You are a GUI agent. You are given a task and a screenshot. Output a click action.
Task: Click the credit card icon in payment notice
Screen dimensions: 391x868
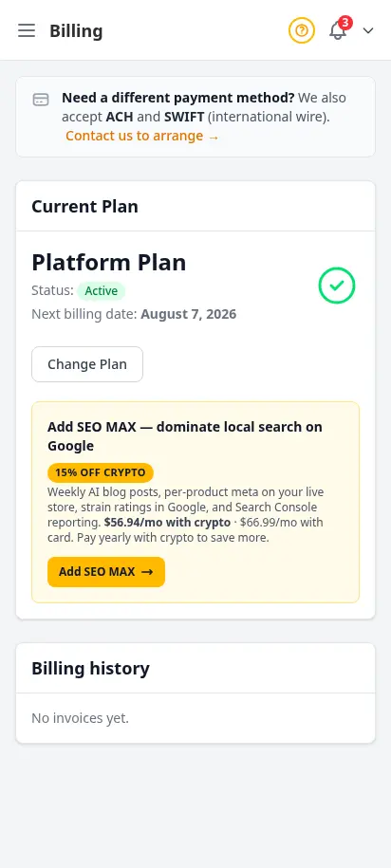point(41,100)
